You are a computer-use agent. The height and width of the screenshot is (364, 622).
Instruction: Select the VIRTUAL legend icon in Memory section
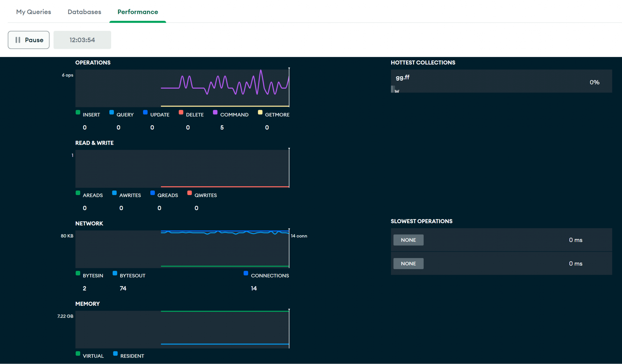(78, 353)
